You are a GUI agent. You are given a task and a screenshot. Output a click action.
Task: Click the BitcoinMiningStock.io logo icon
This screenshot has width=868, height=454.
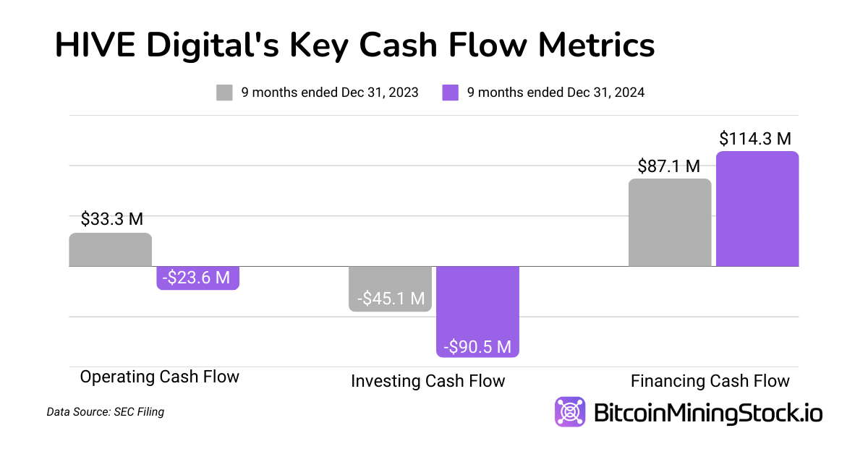click(x=571, y=412)
